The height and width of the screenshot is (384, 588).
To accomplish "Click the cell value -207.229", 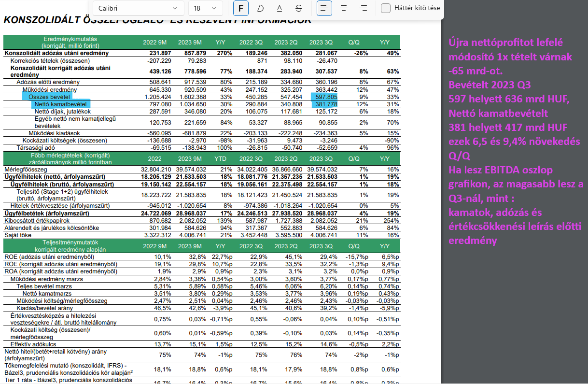I will pos(159,60).
